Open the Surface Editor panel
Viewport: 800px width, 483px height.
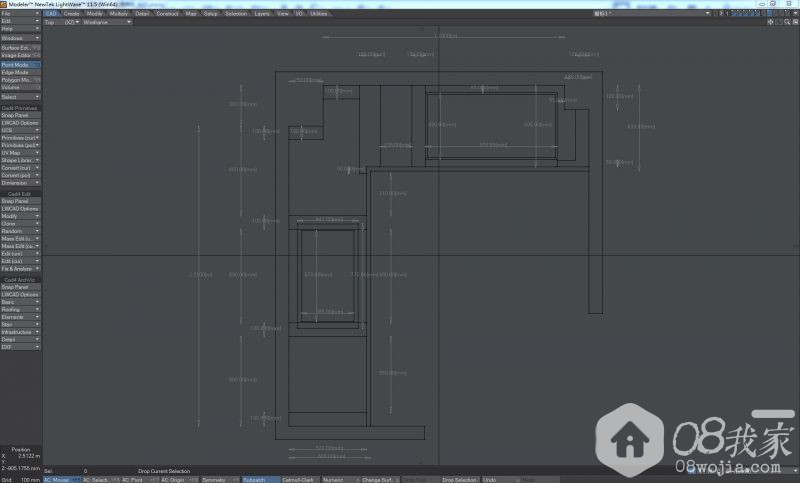pyautogui.click(x=20, y=47)
